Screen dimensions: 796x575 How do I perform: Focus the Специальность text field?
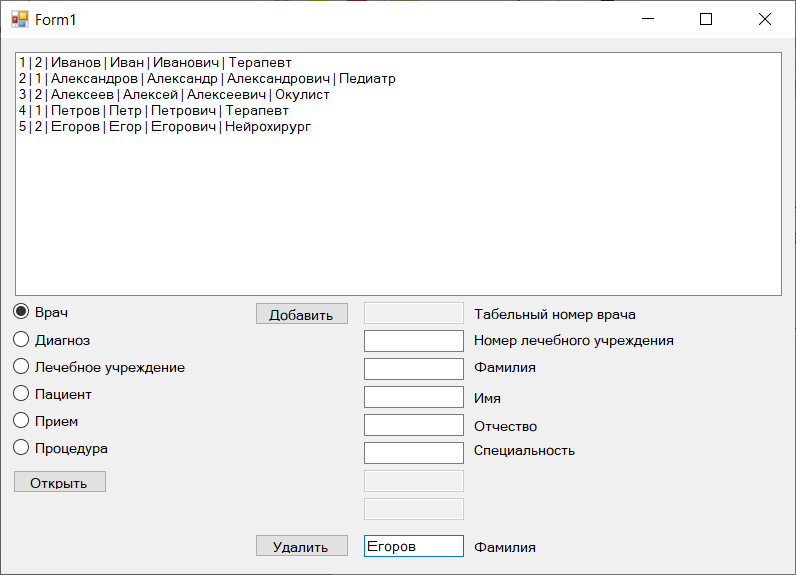tap(414, 453)
